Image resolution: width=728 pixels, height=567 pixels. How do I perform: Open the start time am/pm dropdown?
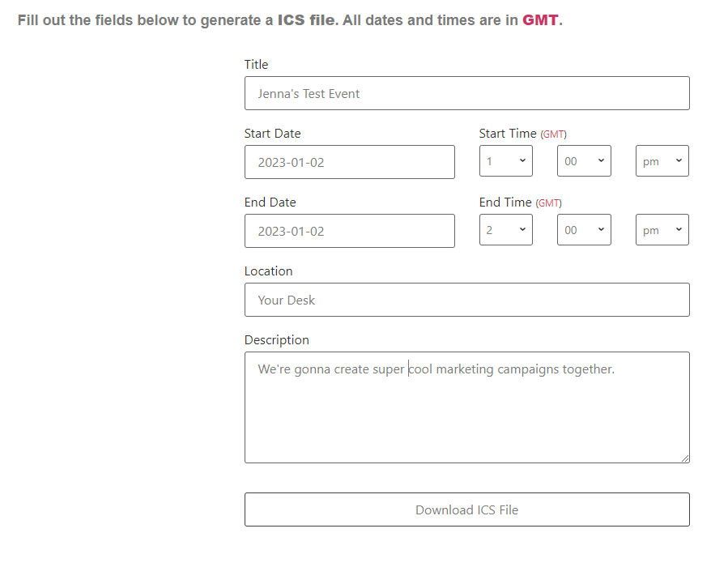[x=662, y=160]
